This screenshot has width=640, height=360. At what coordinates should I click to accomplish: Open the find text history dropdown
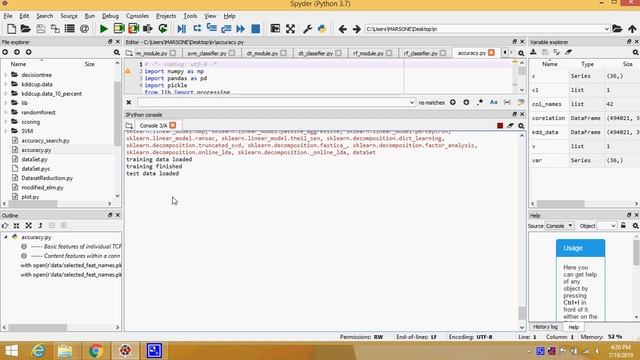tap(411, 102)
